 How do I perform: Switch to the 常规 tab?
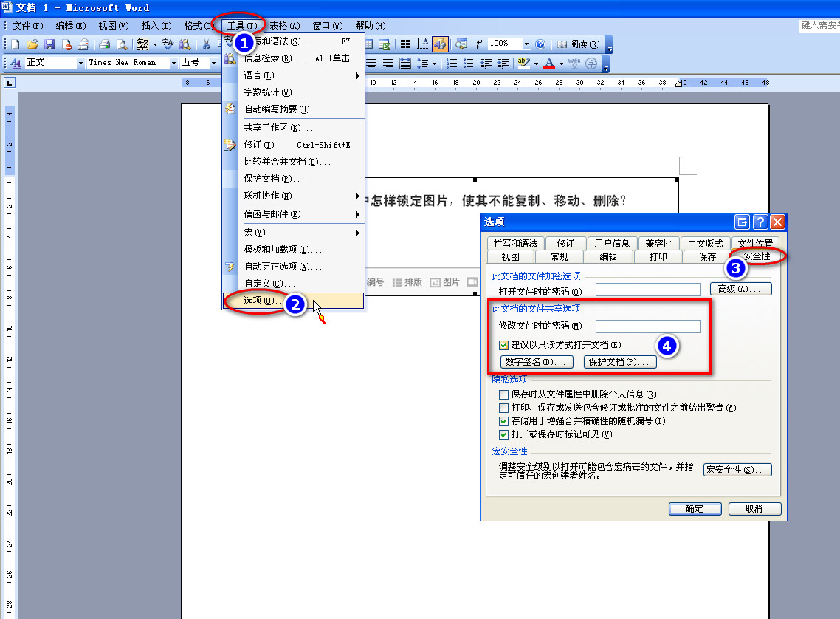[x=559, y=256]
